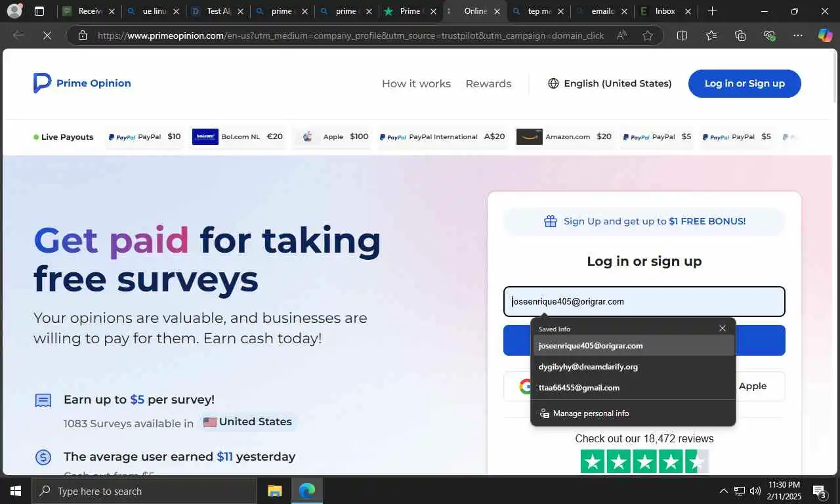840x504 pixels.
Task: Open the Collections icon
Action: 740,35
